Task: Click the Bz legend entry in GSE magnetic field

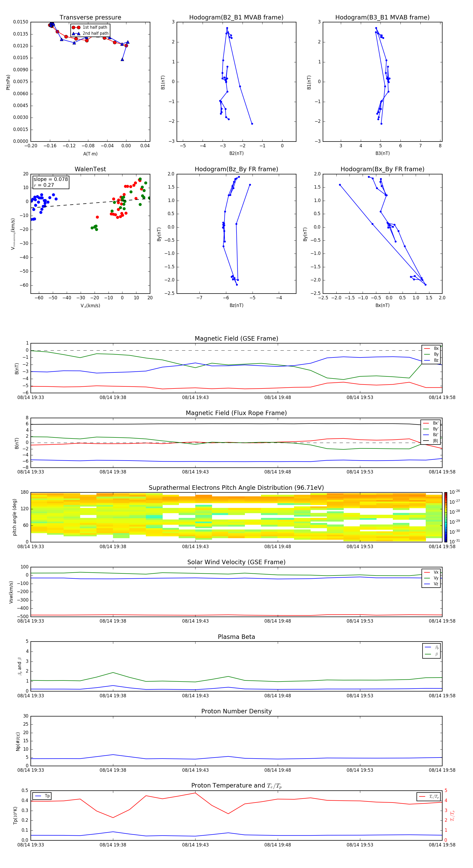Action: 431,360
